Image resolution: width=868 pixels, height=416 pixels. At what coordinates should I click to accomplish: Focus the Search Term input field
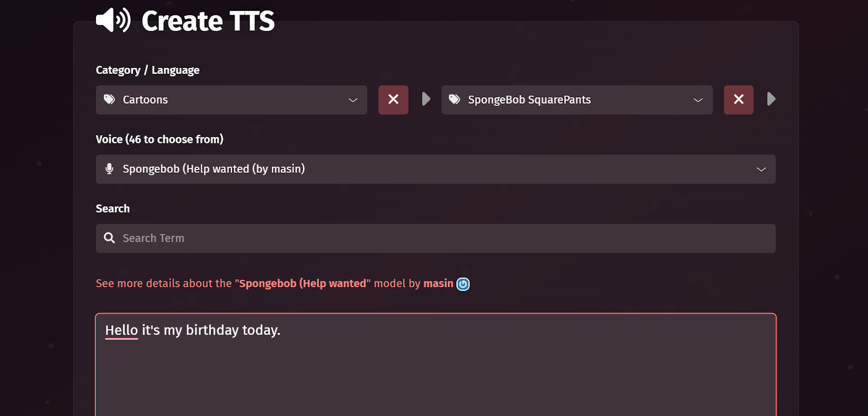pyautogui.click(x=436, y=238)
